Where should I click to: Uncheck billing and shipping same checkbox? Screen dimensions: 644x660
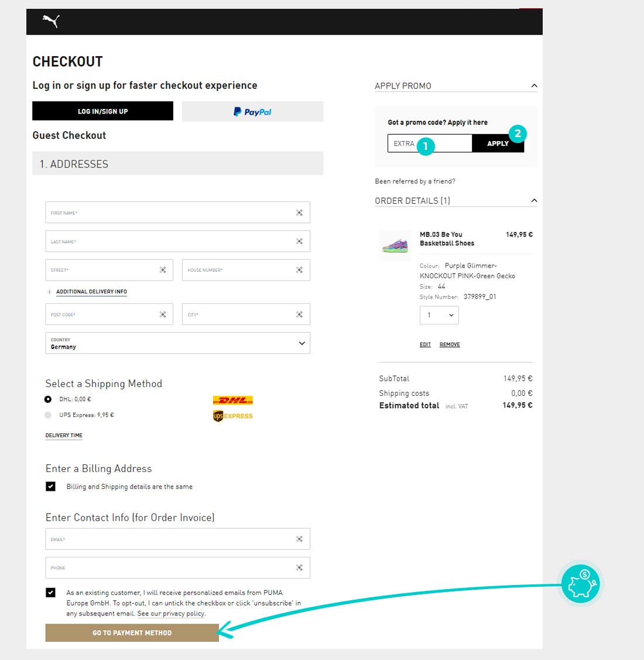pyautogui.click(x=50, y=487)
